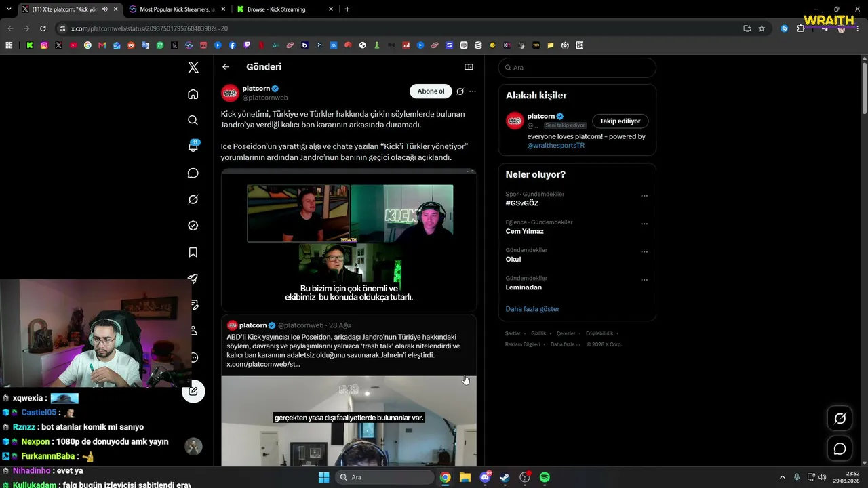Open the Explore magnifier in X sidebar

coord(193,120)
